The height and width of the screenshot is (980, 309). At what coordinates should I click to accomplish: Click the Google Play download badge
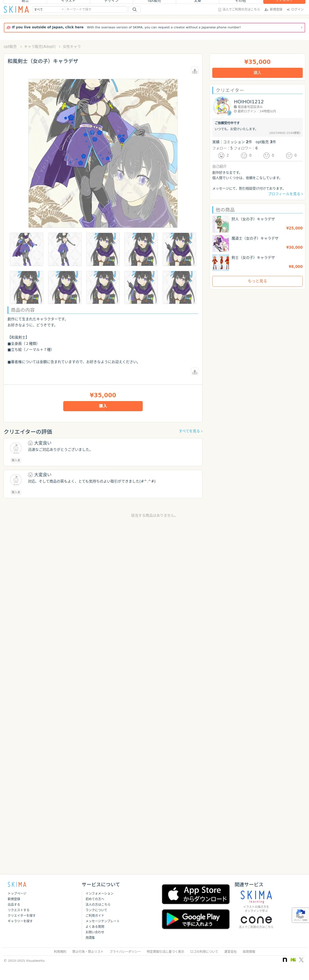tap(195, 919)
